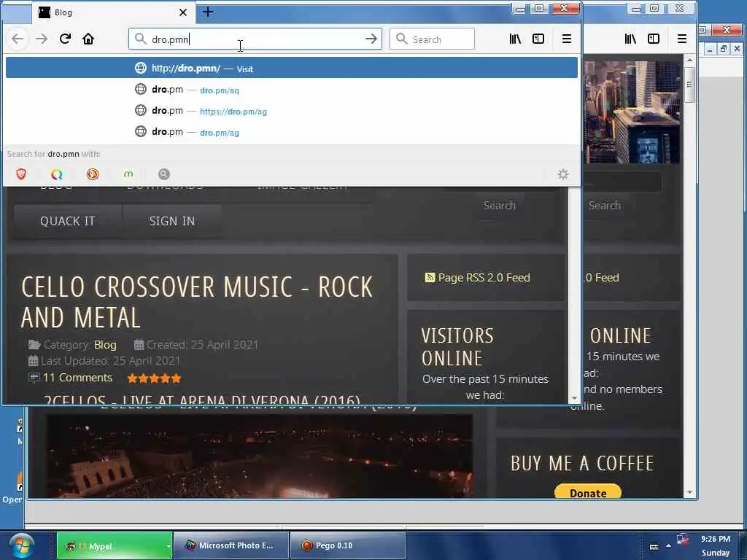This screenshot has height=560, width=747.
Task: Open the Cello Crossover Music article title
Action: pyautogui.click(x=196, y=303)
